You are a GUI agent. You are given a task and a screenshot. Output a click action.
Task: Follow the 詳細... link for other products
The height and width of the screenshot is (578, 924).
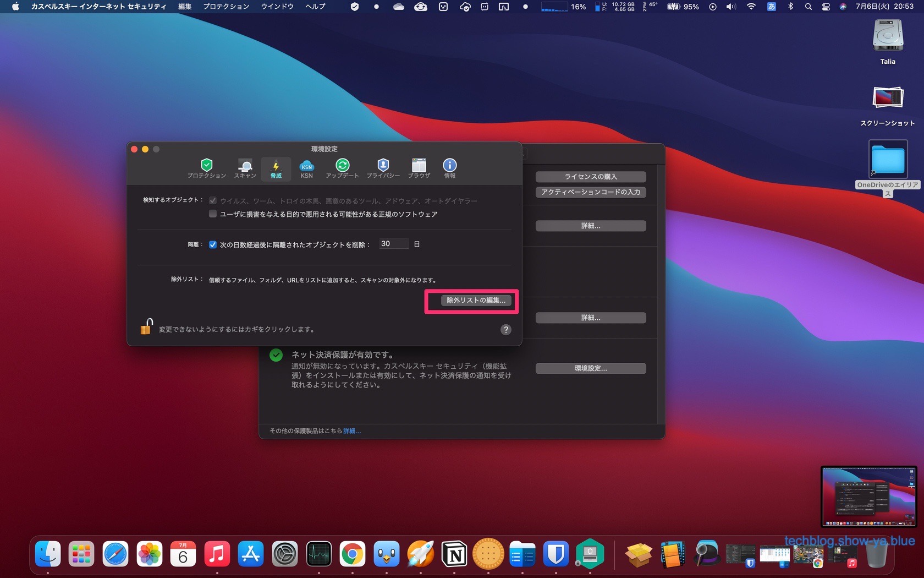click(352, 431)
